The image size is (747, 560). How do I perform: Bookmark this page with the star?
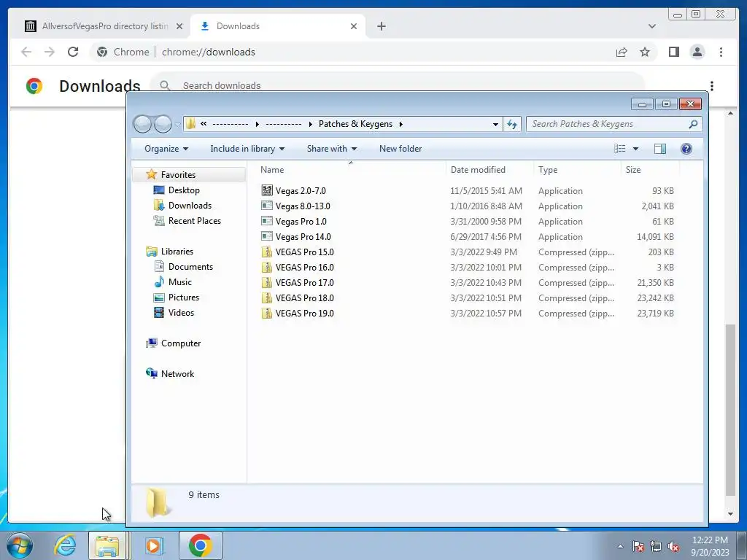click(645, 52)
